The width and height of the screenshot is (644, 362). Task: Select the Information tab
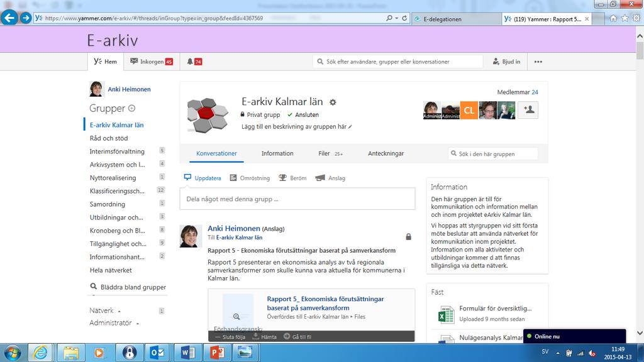point(277,153)
